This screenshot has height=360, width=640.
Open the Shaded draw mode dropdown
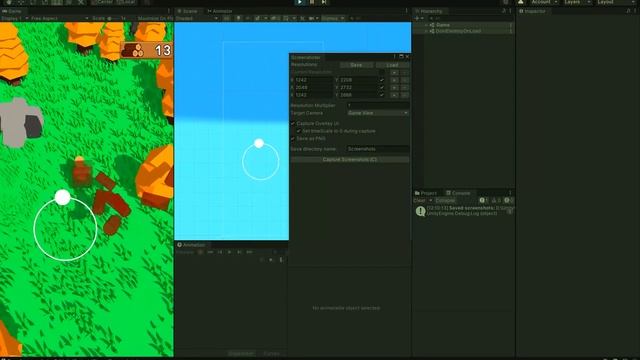point(197,18)
